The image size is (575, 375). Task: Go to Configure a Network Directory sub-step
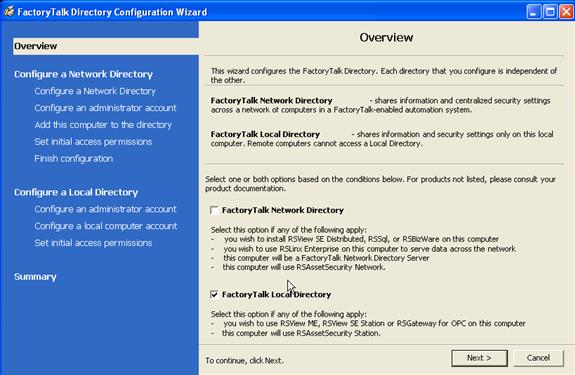coord(95,91)
